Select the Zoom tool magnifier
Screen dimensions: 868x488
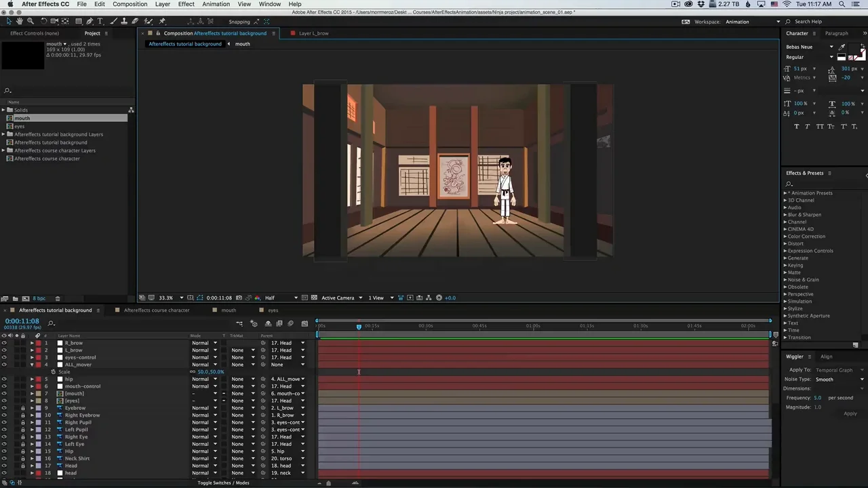click(30, 22)
